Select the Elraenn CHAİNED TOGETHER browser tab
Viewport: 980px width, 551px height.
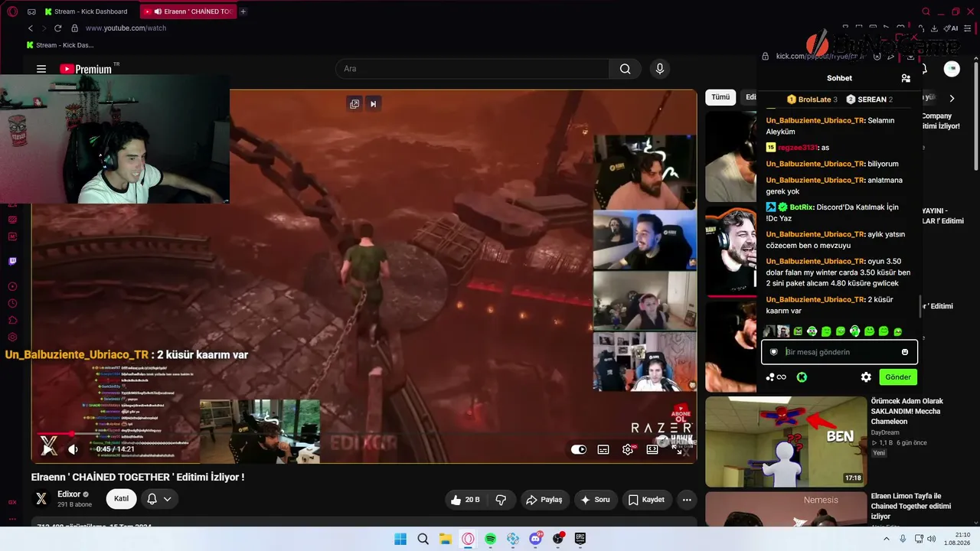pyautogui.click(x=188, y=11)
